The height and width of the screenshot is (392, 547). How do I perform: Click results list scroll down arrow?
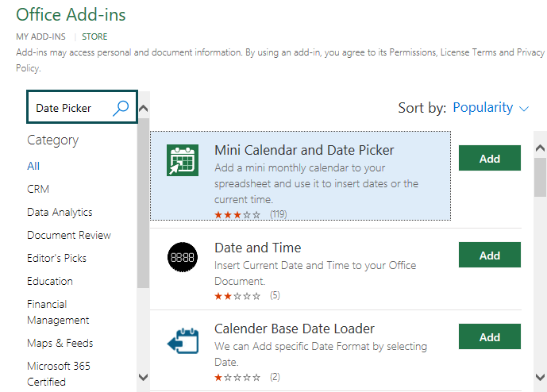click(x=540, y=377)
